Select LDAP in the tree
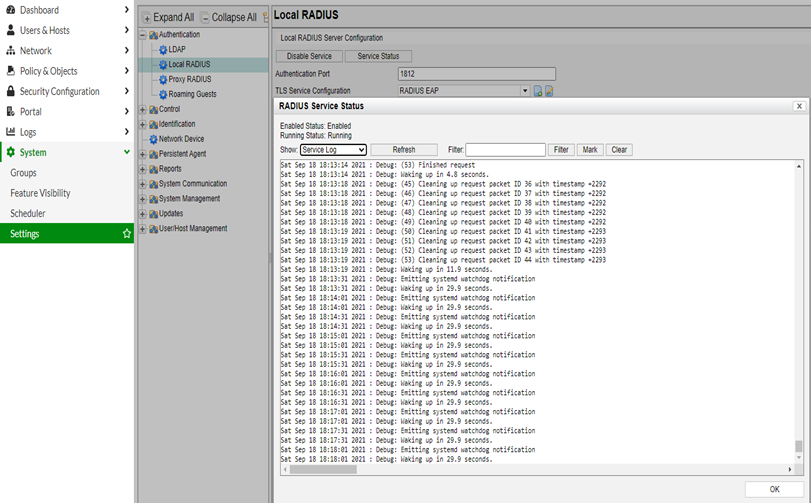 (177, 50)
